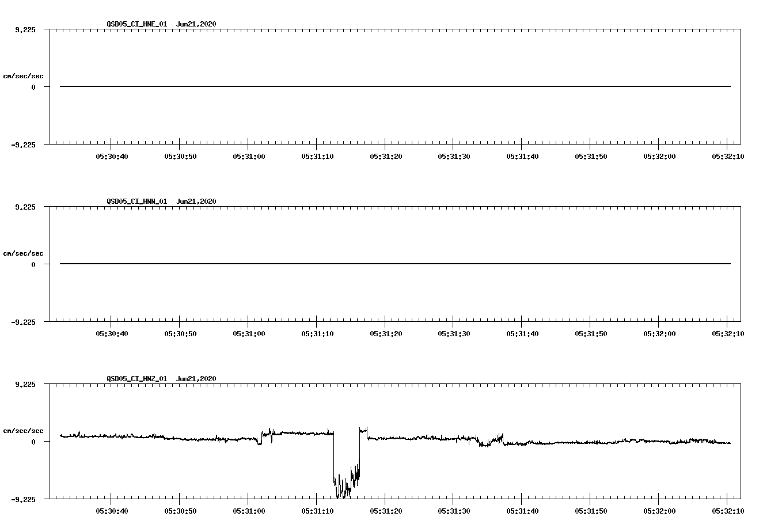Pick the 05:32:00 time label under HNZ plot
782x532 pixels.
(659, 511)
